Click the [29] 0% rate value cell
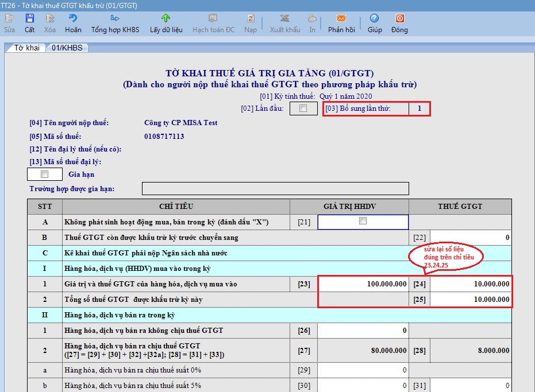The width and height of the screenshot is (535, 392). (363, 370)
